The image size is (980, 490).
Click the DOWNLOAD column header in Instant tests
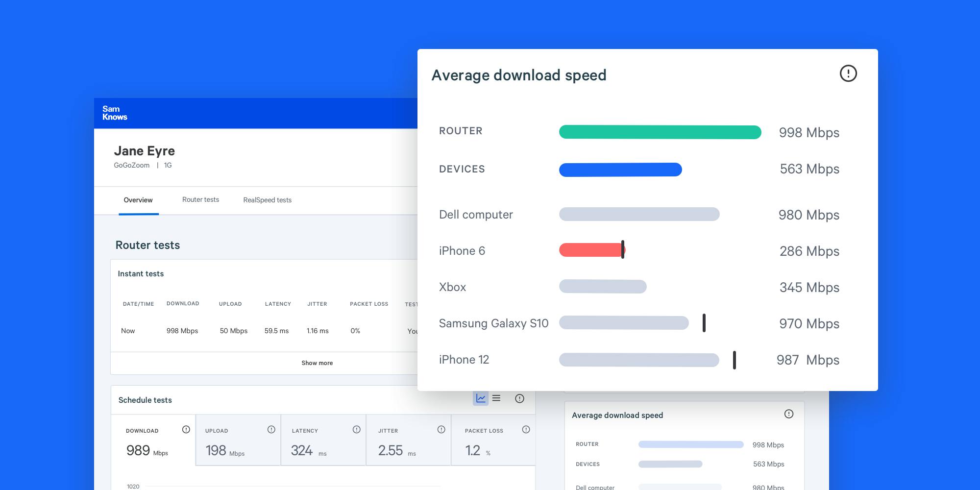pos(183,303)
